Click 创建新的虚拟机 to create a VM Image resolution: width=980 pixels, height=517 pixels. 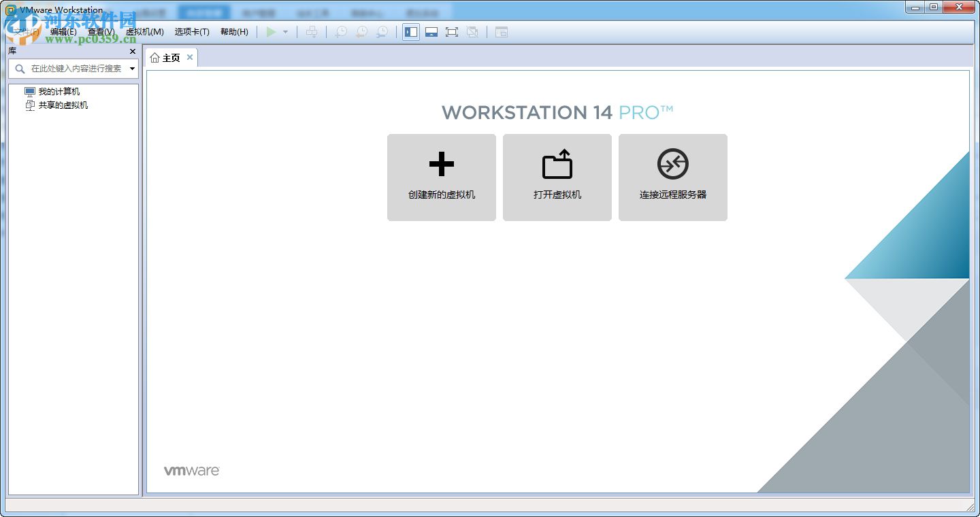click(441, 177)
